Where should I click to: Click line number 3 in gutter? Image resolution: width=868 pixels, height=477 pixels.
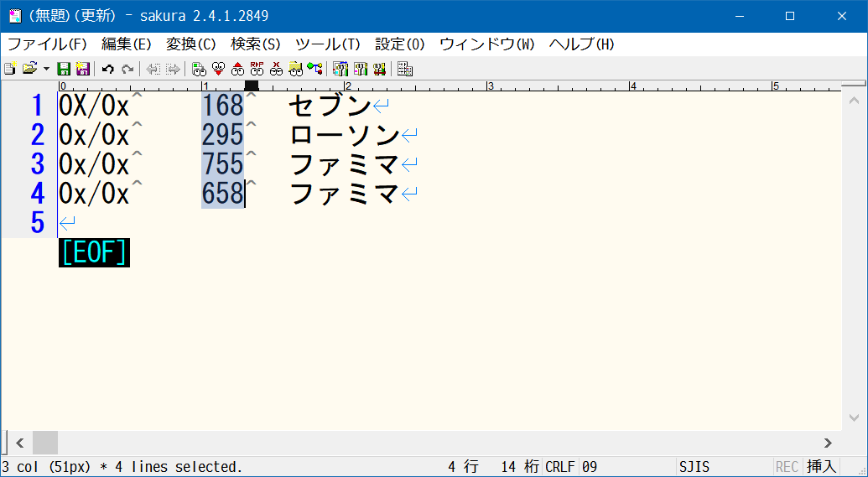[x=37, y=163]
